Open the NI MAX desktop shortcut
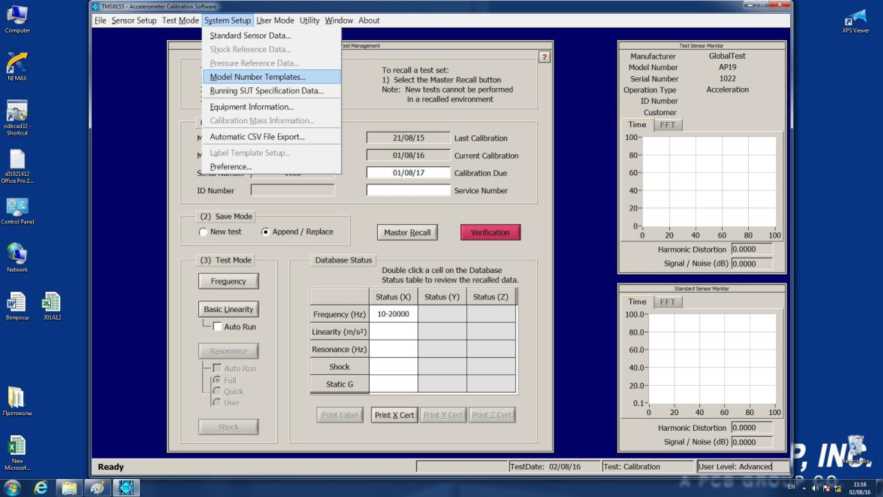 point(17,65)
